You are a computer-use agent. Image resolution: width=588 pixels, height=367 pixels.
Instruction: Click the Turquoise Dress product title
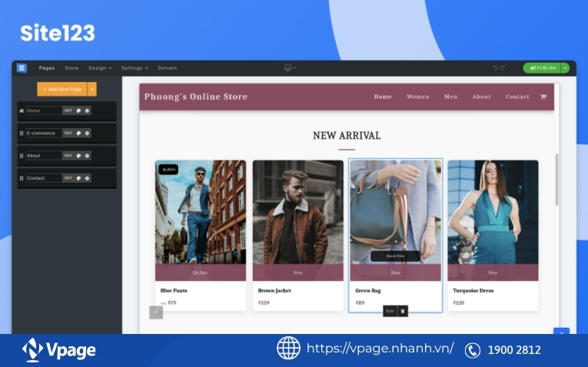point(473,290)
